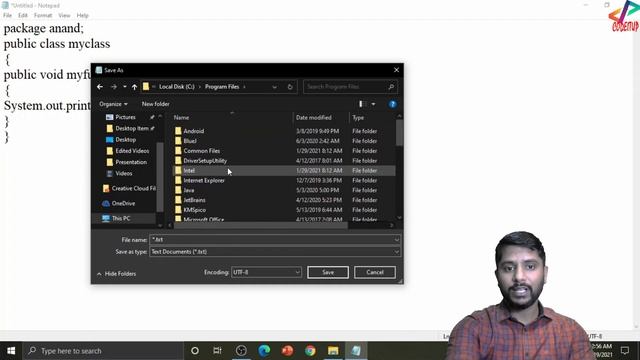This screenshot has height=360, width=640.
Task: Select the Java folder
Action: [189, 190]
